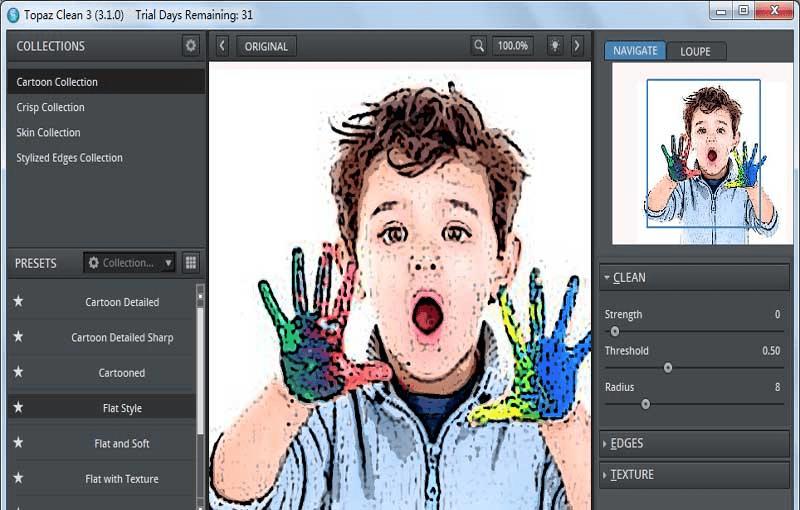The image size is (800, 510).
Task: Toggle the Flat Style favorite star
Action: pyautogui.click(x=18, y=407)
